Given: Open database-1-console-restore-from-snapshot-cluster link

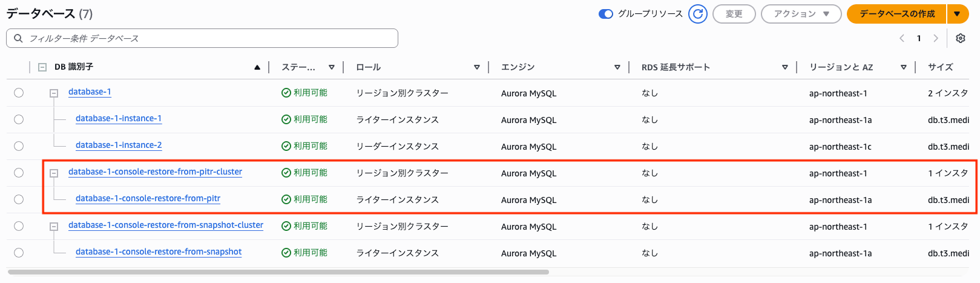Looking at the screenshot, I should (166, 225).
